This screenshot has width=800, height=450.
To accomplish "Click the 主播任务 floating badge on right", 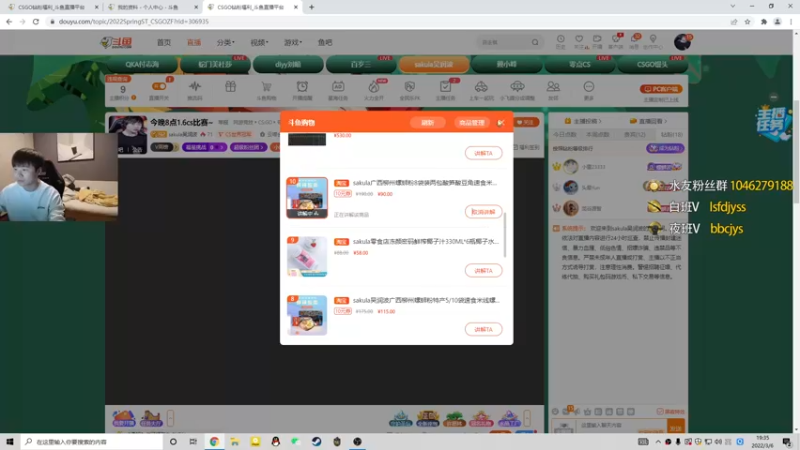I will [x=773, y=122].
